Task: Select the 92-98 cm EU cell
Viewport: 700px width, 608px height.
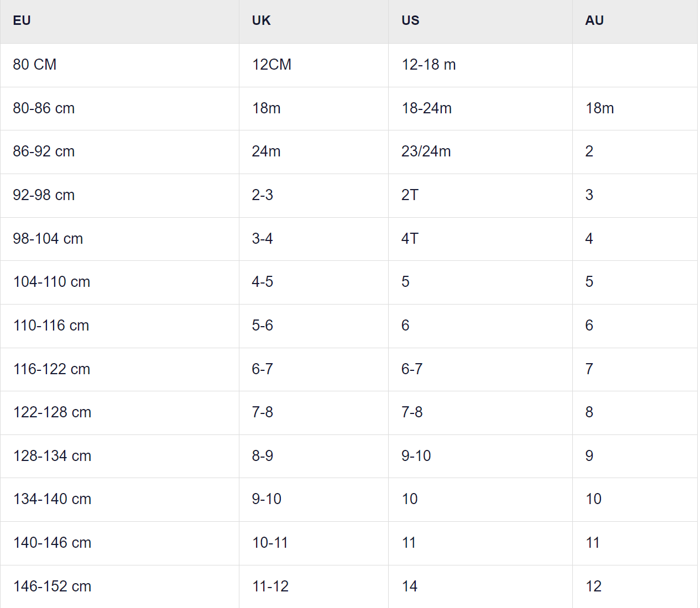Action: click(44, 195)
